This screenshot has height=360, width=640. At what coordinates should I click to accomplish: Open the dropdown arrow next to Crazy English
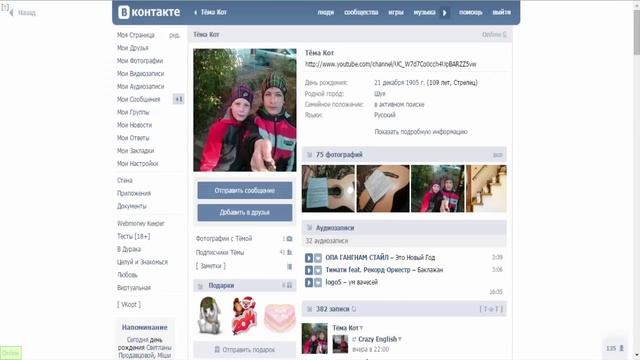pyautogui.click(x=400, y=339)
